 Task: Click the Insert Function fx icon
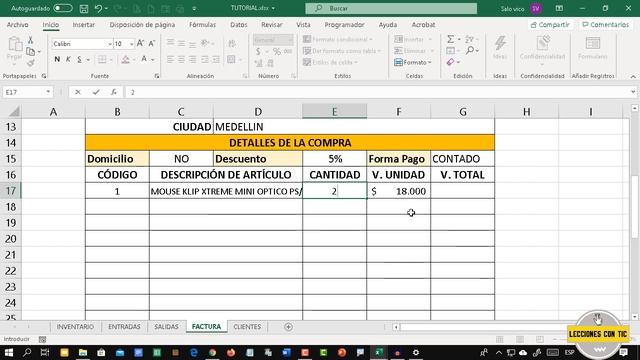(114, 92)
